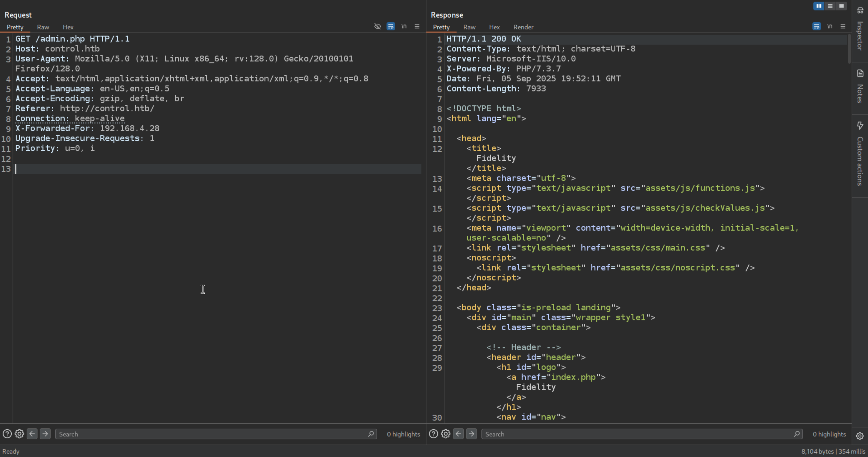The image size is (868, 457).
Task: Show newline characters in Response editor
Action: pos(830,26)
